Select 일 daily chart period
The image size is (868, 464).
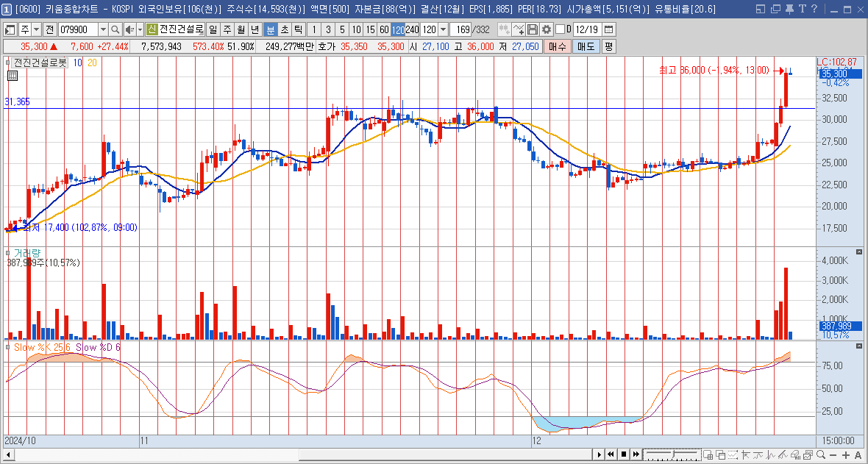tap(213, 29)
